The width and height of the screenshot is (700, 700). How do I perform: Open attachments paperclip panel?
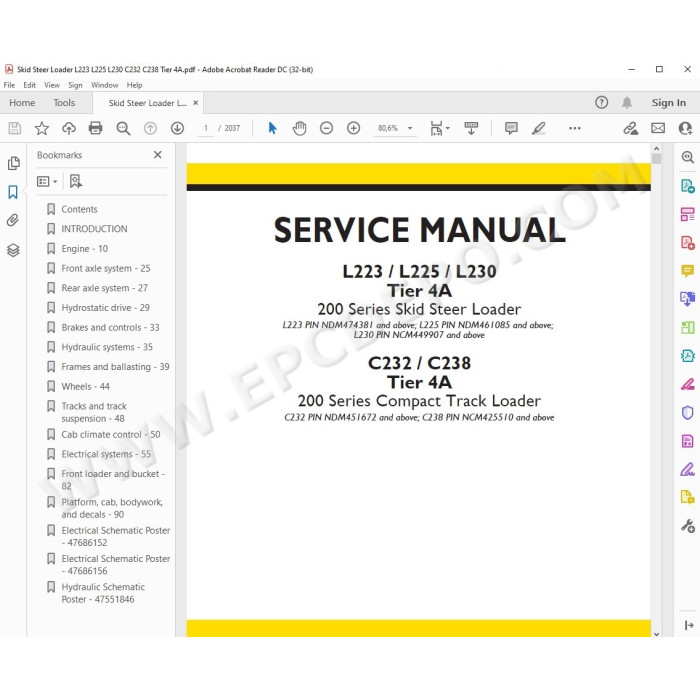(x=13, y=220)
